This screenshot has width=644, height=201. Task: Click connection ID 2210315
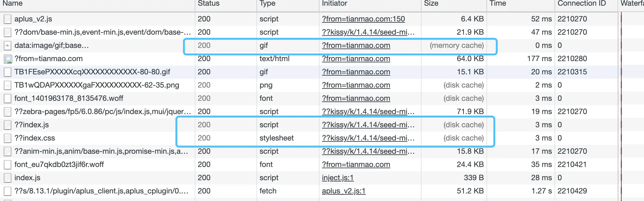[x=572, y=72]
